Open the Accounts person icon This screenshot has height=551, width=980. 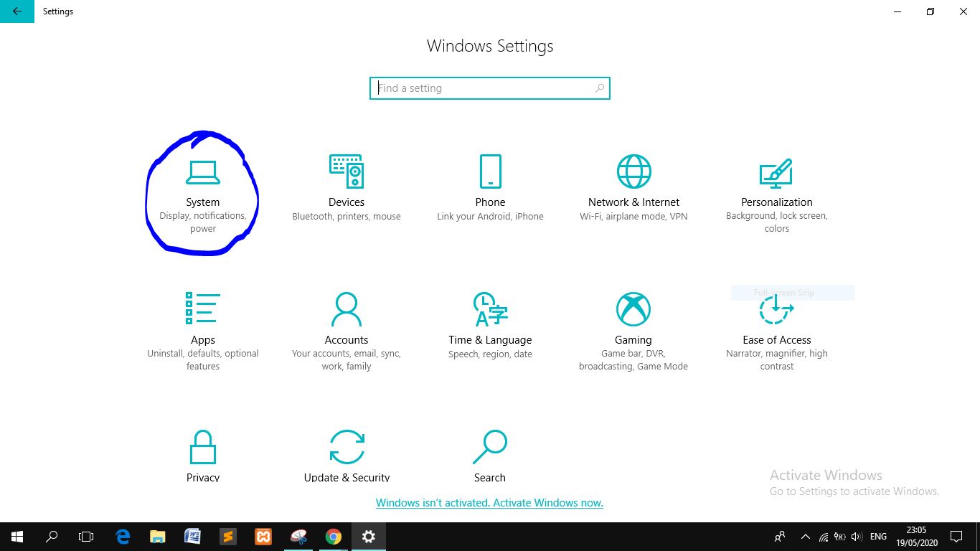347,309
